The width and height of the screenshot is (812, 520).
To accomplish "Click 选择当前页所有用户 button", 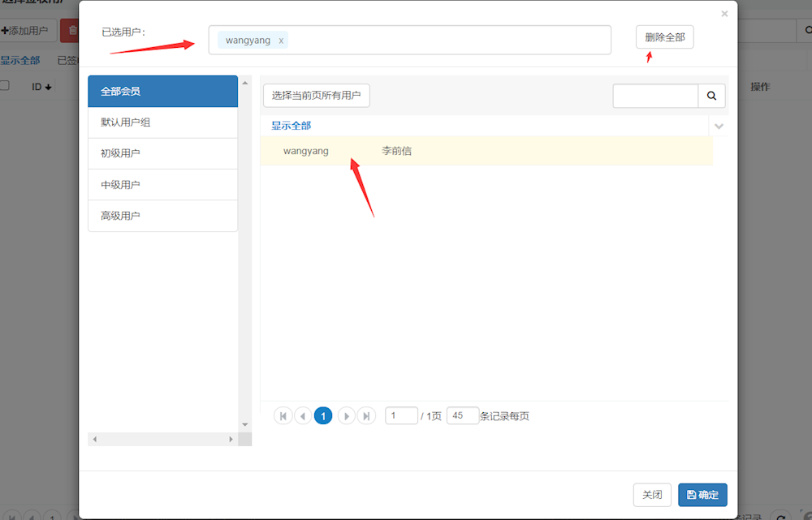I will pyautogui.click(x=316, y=96).
